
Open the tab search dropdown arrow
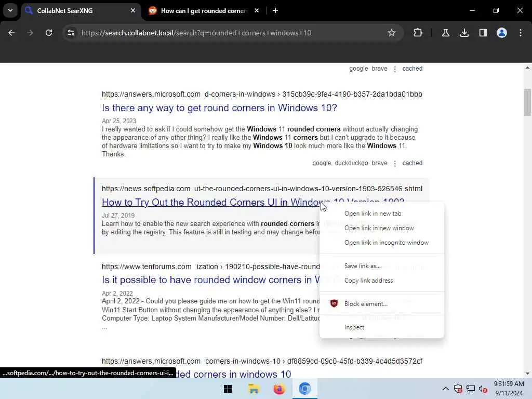10,10
